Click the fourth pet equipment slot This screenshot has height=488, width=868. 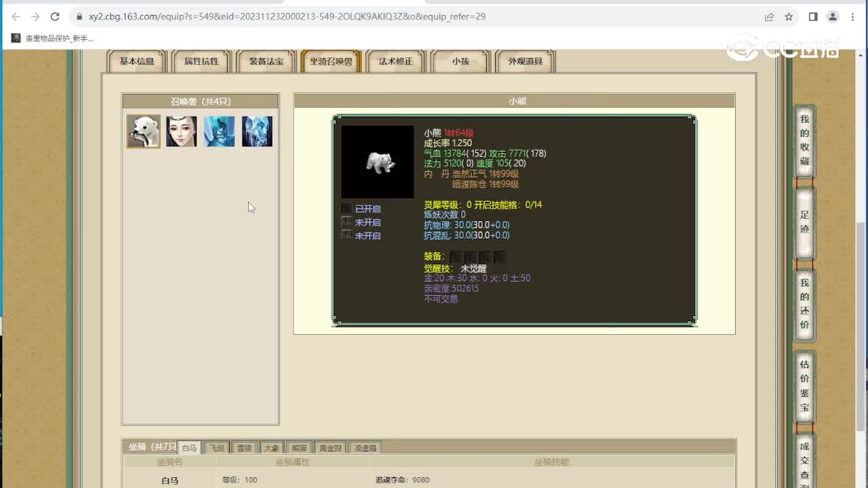(x=500, y=257)
